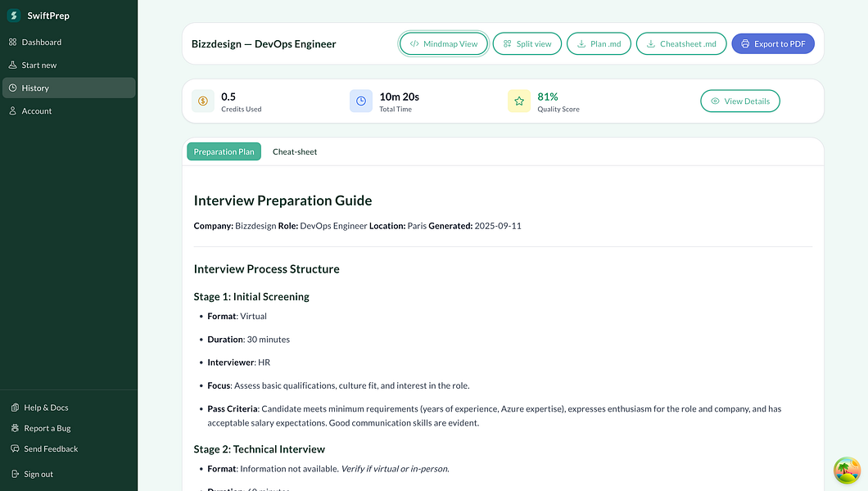
Task: Open History via its sidebar icon
Action: pyautogui.click(x=14, y=88)
